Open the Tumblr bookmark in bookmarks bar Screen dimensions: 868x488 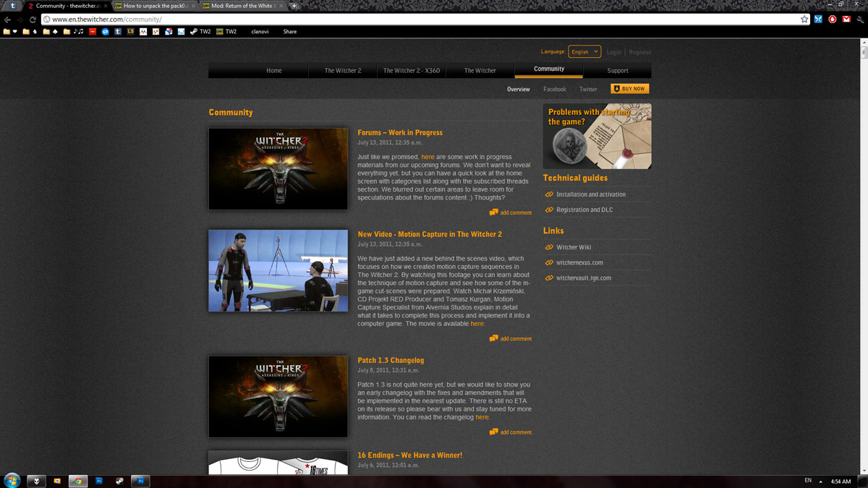[118, 32]
